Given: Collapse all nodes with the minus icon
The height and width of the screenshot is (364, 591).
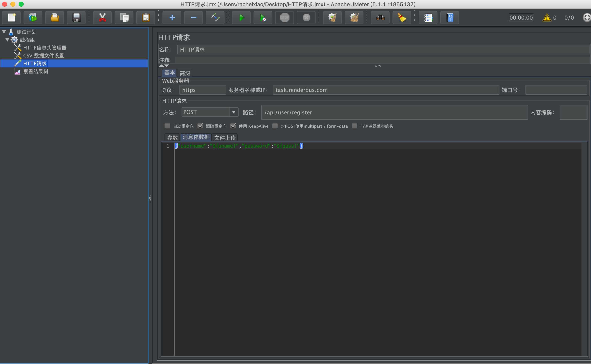Looking at the screenshot, I should 194,17.
